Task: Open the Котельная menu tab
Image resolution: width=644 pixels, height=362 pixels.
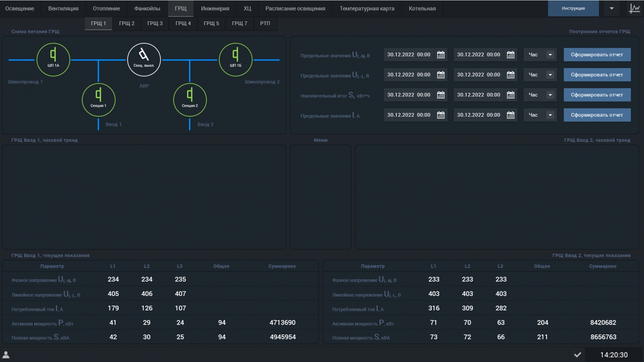Action: point(422,8)
